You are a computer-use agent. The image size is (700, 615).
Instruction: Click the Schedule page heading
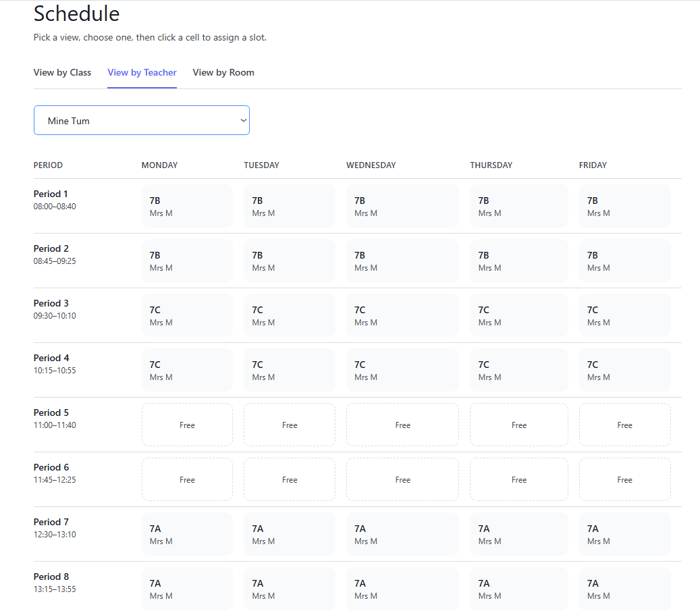tap(76, 14)
